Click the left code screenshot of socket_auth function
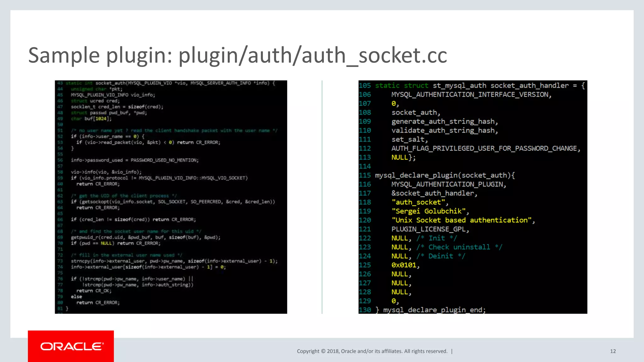This screenshot has width=644, height=362. (x=171, y=197)
